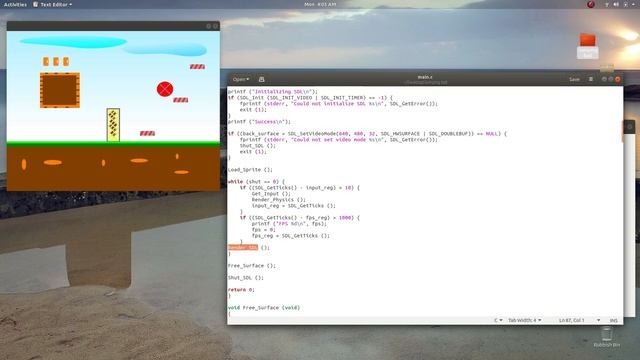Click the volume icon in the top bar

(616, 4)
